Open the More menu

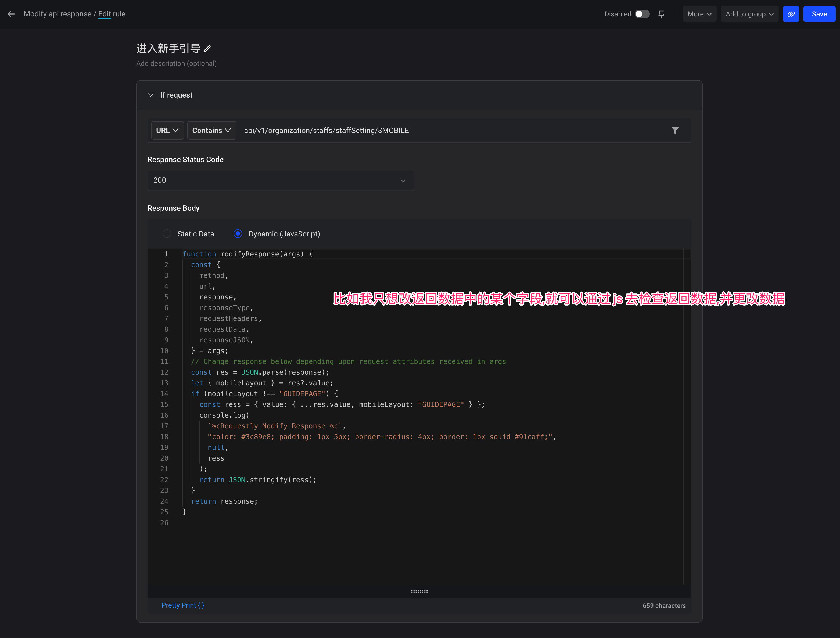click(x=699, y=14)
